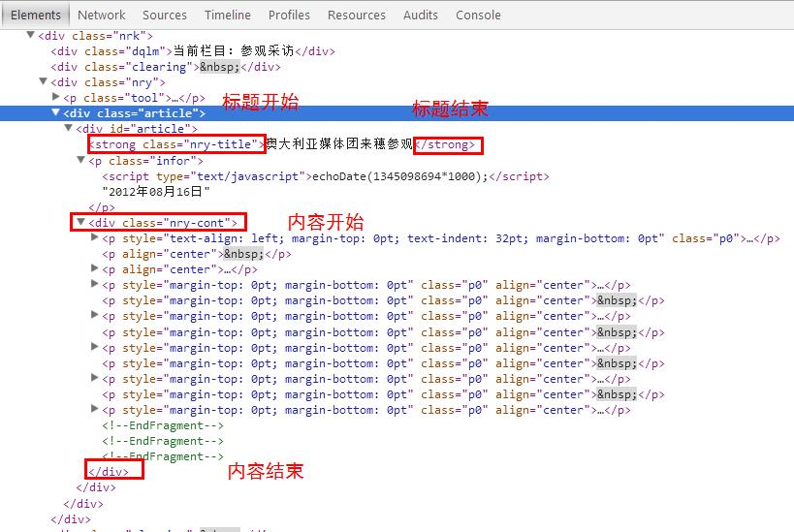
Task: Open the Console tab
Action: point(478,16)
